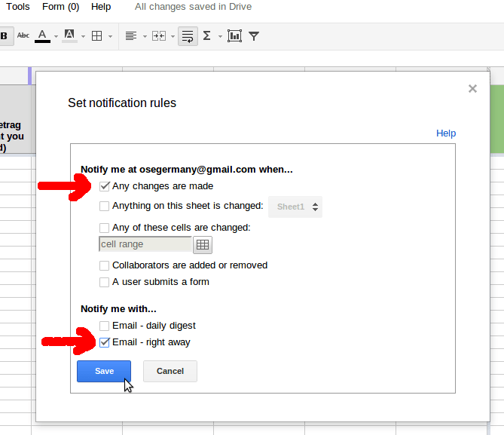Open the Help link in dialog

[446, 133]
